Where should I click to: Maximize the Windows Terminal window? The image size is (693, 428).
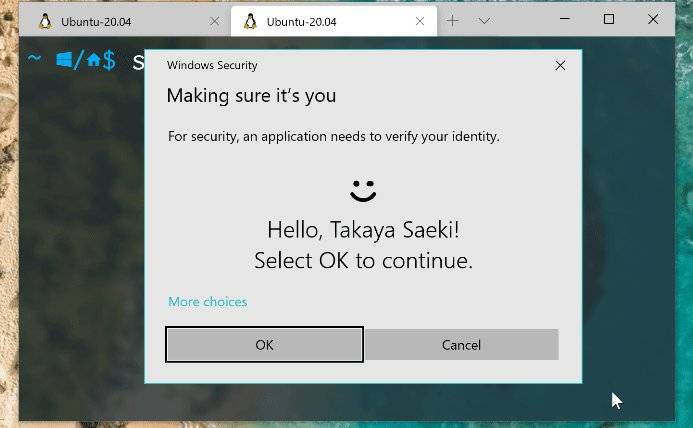pos(609,19)
